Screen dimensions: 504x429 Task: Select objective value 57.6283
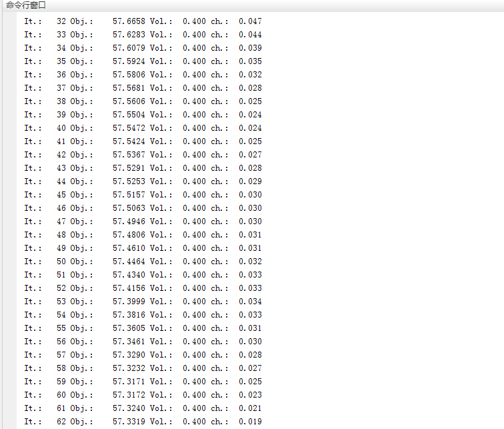pyautogui.click(x=129, y=35)
